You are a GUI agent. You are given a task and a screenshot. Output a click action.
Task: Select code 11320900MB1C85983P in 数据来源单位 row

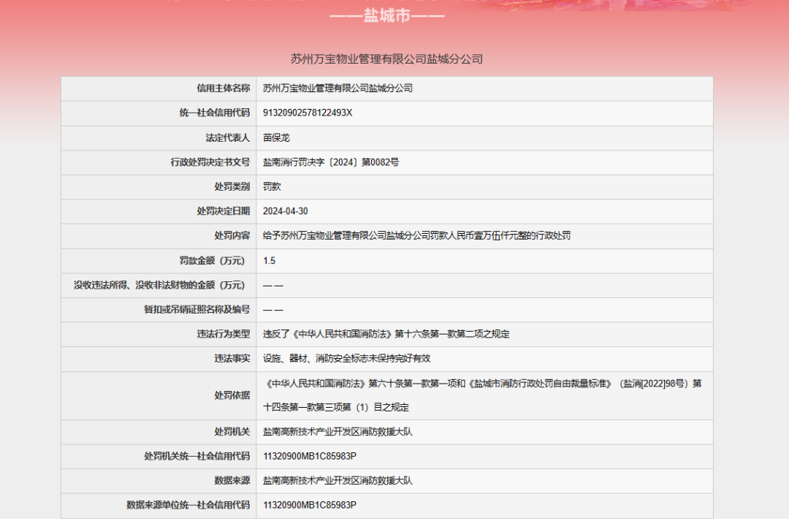coord(310,505)
